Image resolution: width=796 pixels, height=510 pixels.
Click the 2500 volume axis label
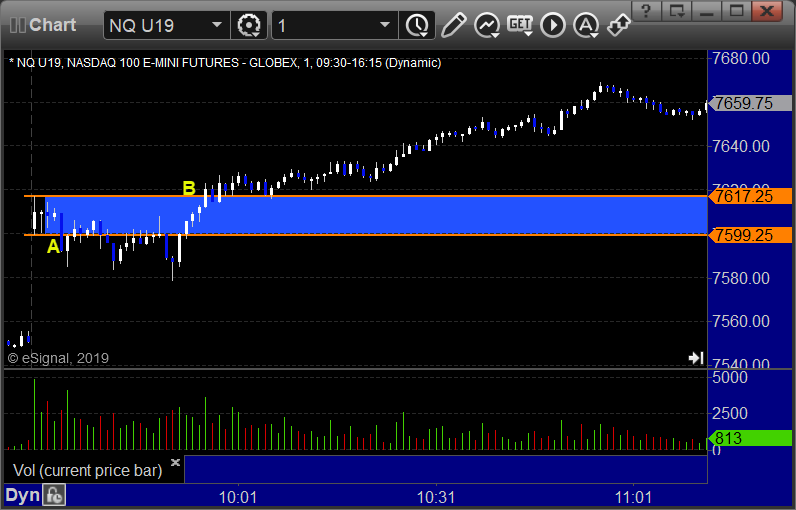[x=729, y=413]
